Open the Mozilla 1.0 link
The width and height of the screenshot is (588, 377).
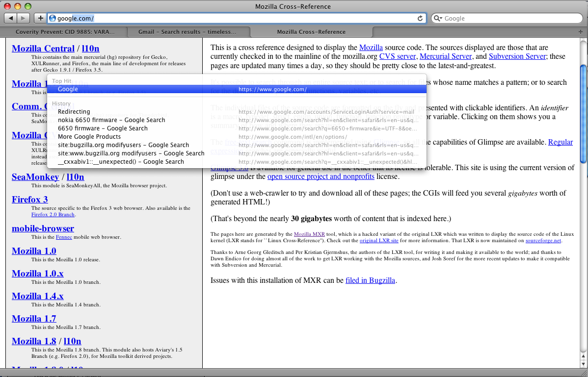pos(34,251)
